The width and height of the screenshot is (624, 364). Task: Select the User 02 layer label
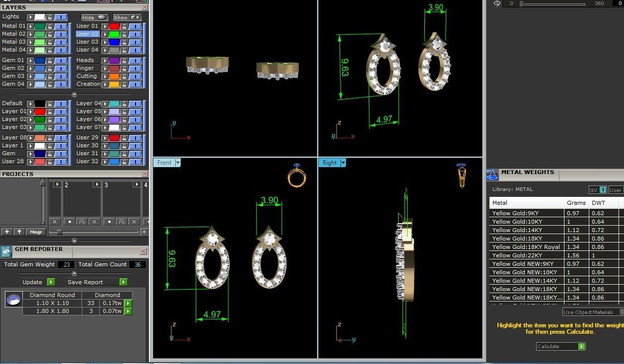87,34
